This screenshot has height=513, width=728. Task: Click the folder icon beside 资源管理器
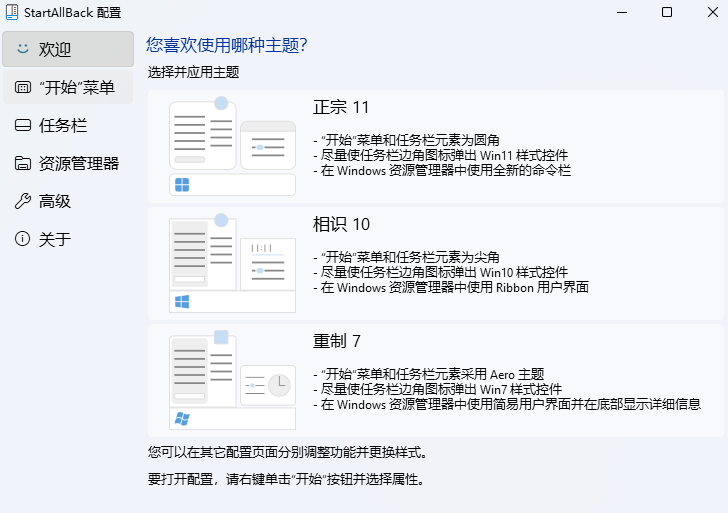point(22,163)
